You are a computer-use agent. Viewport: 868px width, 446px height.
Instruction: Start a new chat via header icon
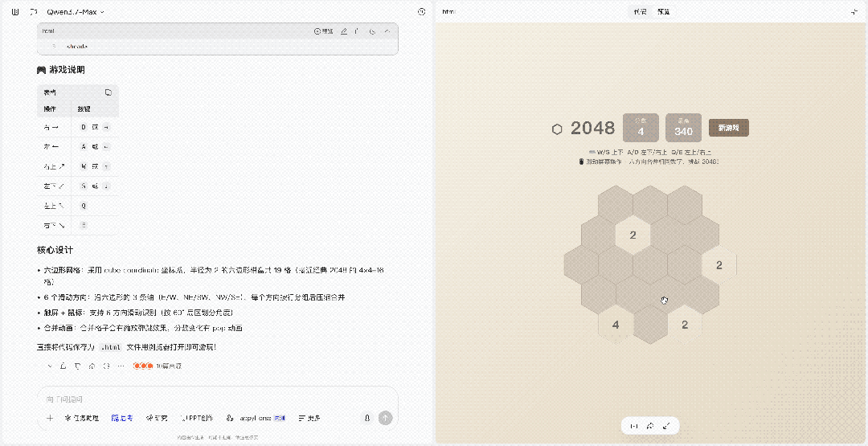34,11
